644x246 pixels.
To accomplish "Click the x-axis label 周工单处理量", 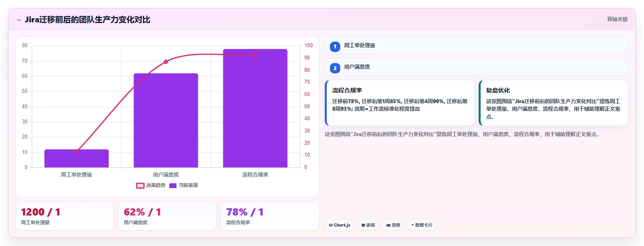I will pos(77,175).
